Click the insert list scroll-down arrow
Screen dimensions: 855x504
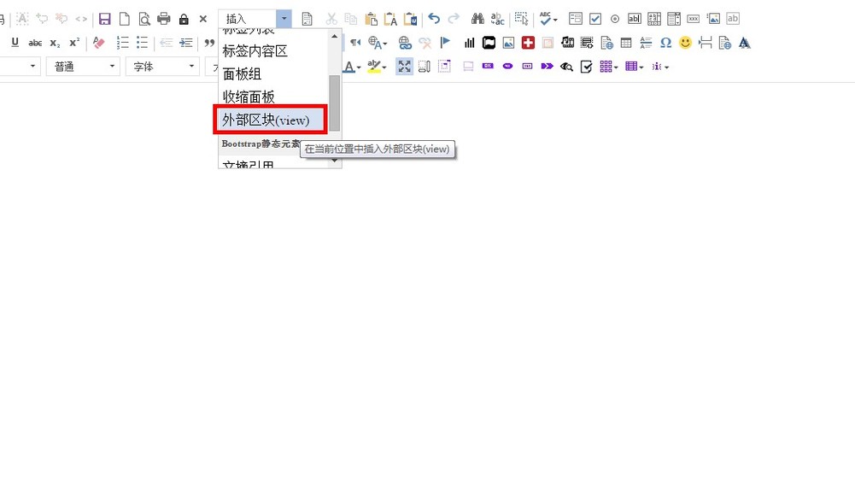coord(335,161)
